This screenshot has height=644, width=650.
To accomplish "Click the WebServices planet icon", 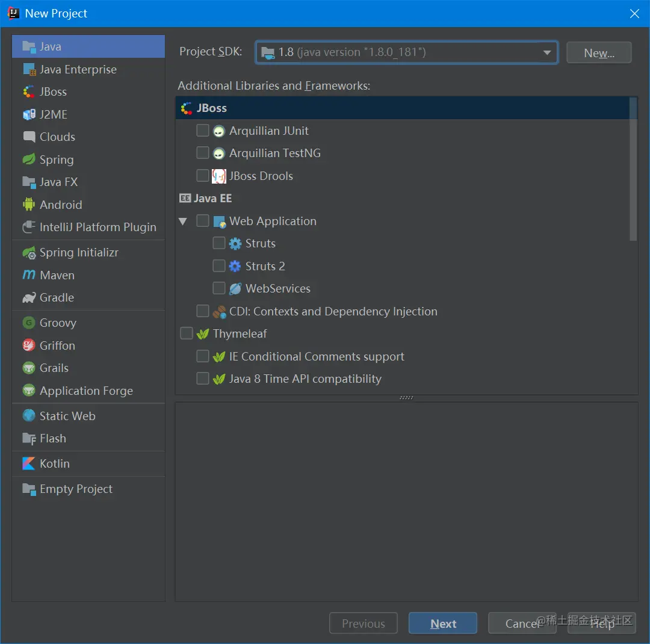I will coord(235,289).
